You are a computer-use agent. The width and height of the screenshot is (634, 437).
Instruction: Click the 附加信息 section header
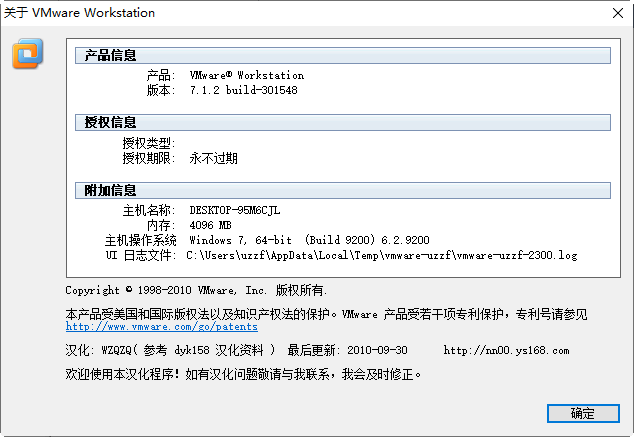(x=342, y=190)
